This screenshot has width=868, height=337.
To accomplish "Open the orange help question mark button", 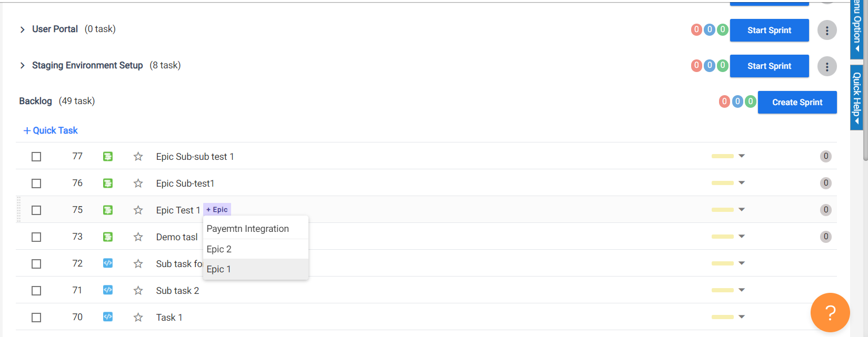I will [830, 313].
